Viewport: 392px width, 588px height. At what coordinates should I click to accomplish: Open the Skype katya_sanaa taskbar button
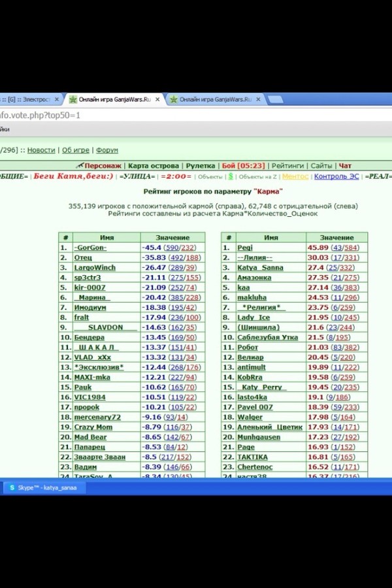pyautogui.click(x=43, y=487)
